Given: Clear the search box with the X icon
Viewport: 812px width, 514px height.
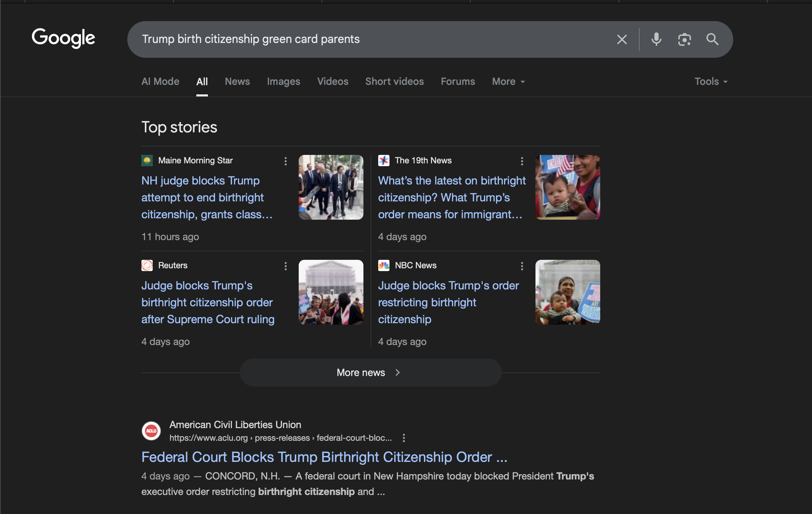Looking at the screenshot, I should (x=622, y=39).
